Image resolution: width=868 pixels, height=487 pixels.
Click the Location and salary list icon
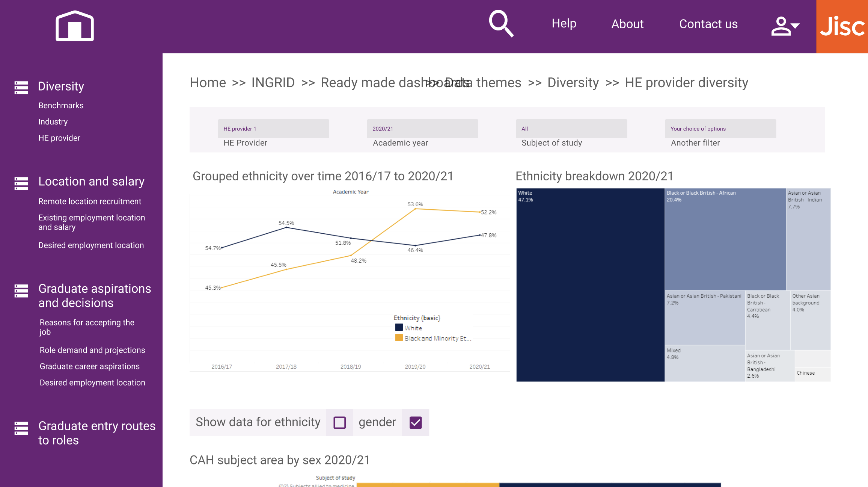click(21, 183)
